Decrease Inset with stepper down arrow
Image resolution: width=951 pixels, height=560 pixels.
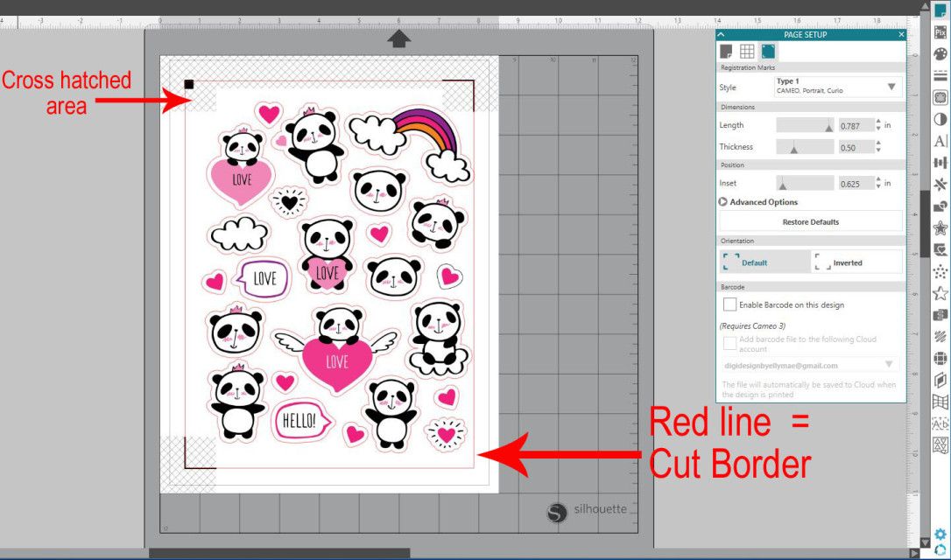point(878,186)
